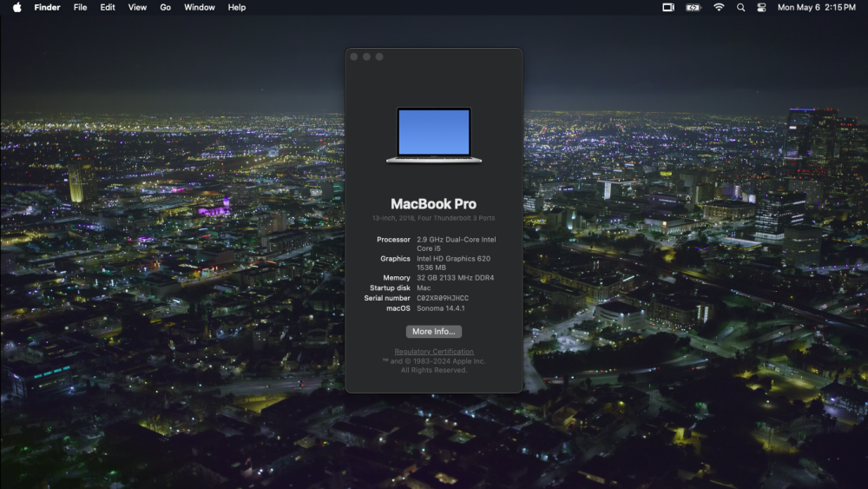Close the About This Mac window
The height and width of the screenshot is (489, 868).
[354, 56]
